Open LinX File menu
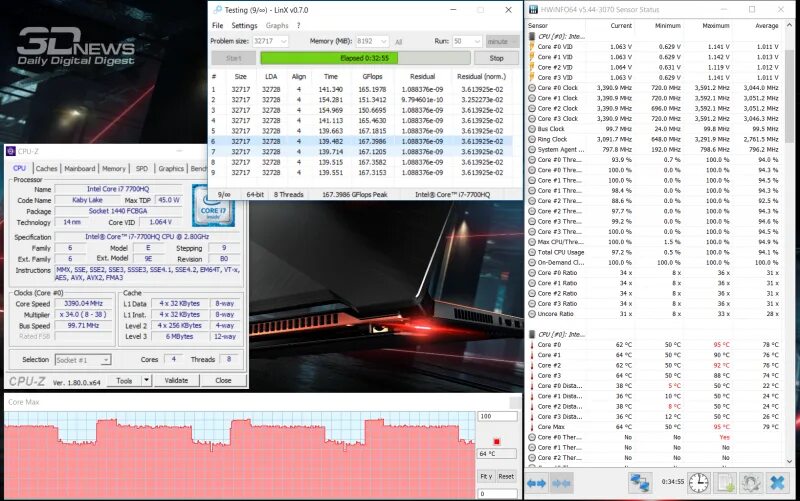The image size is (800, 501). pos(217,26)
